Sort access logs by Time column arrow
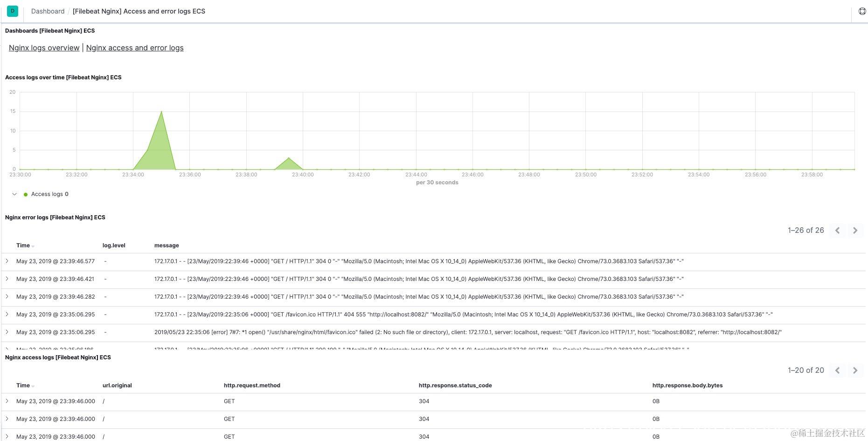The image size is (868, 441). (x=33, y=386)
